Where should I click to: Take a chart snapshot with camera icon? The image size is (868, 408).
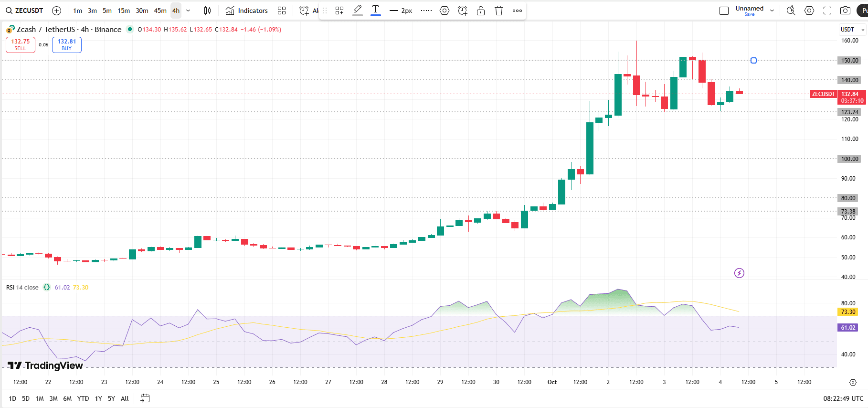click(845, 11)
